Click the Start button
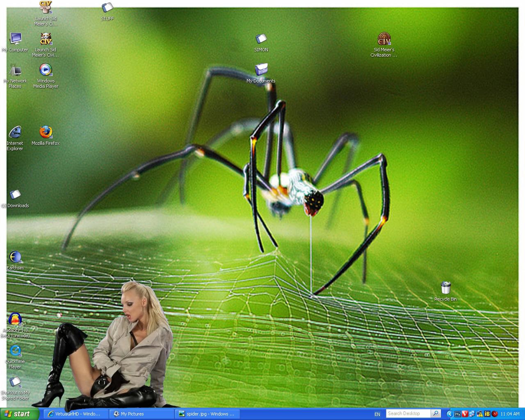This screenshot has width=525, height=420. coord(19,414)
